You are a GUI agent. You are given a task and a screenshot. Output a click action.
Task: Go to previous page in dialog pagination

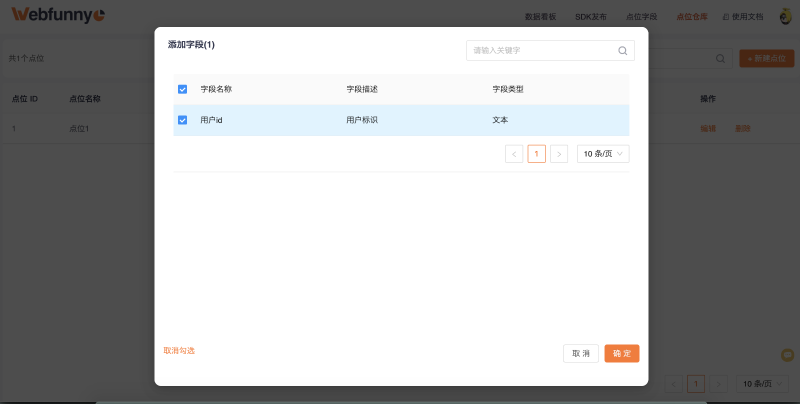pos(514,154)
